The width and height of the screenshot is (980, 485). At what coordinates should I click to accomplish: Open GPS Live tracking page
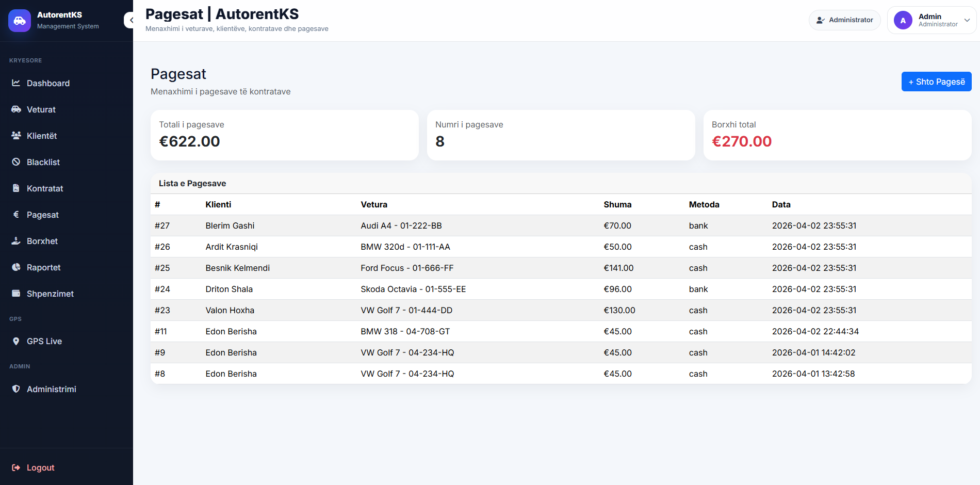(x=67, y=341)
